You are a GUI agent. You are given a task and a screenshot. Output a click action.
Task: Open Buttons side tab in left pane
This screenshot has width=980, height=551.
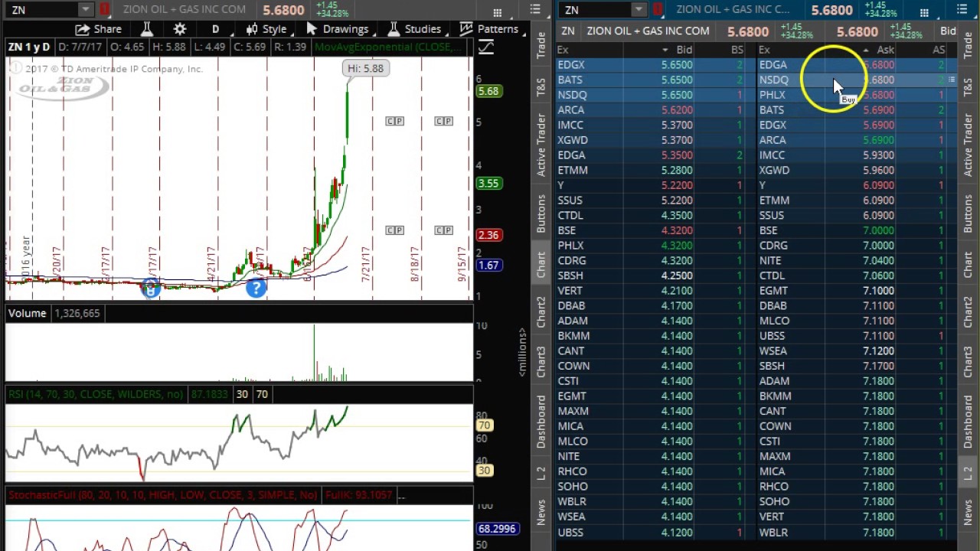click(x=541, y=214)
